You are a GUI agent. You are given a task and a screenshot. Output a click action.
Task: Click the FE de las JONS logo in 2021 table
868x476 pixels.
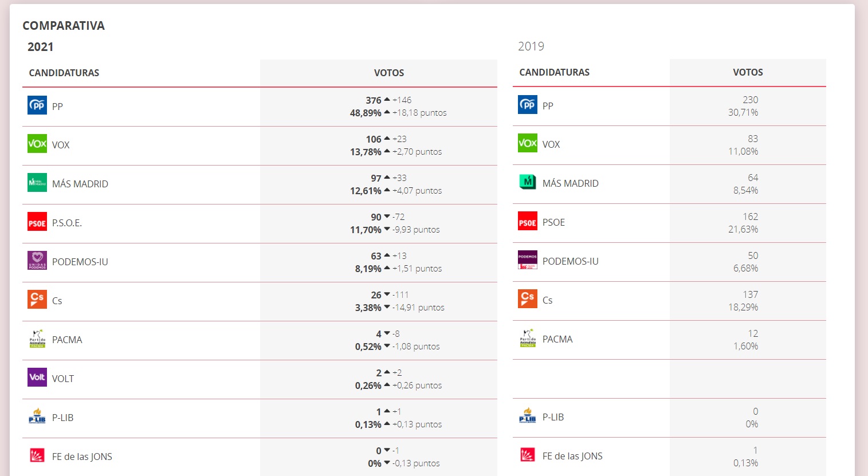point(37,455)
